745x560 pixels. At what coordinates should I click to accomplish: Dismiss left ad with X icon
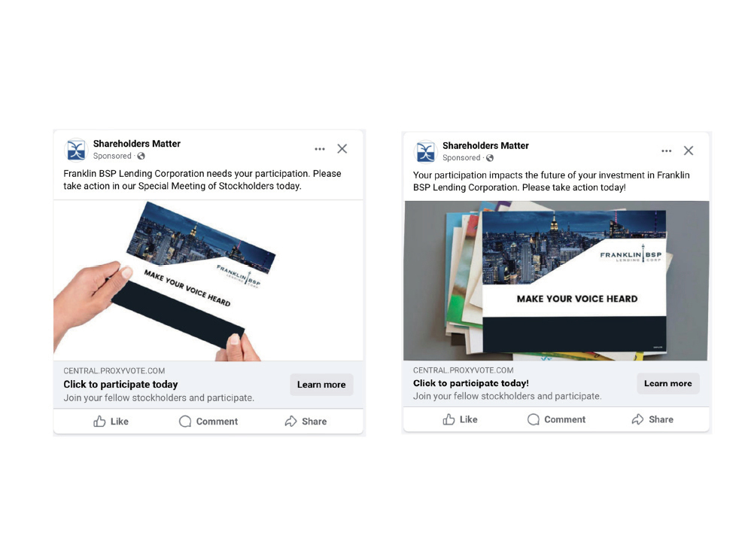[x=342, y=149]
